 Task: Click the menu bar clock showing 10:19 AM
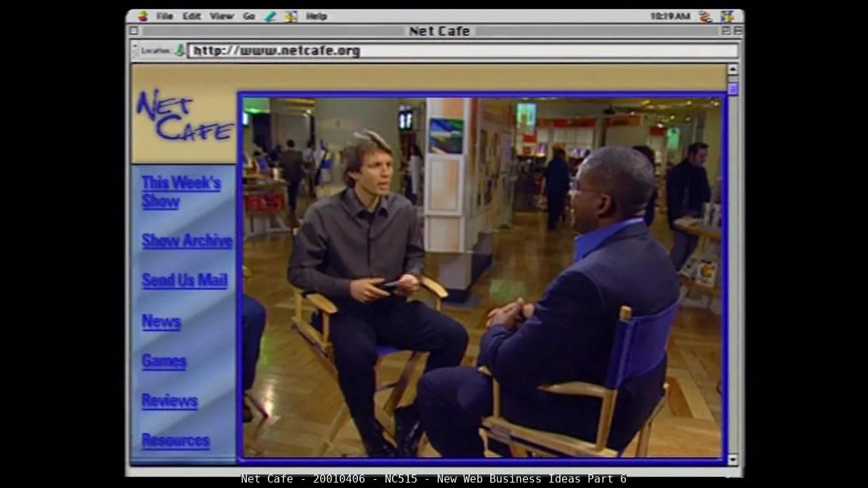(670, 16)
